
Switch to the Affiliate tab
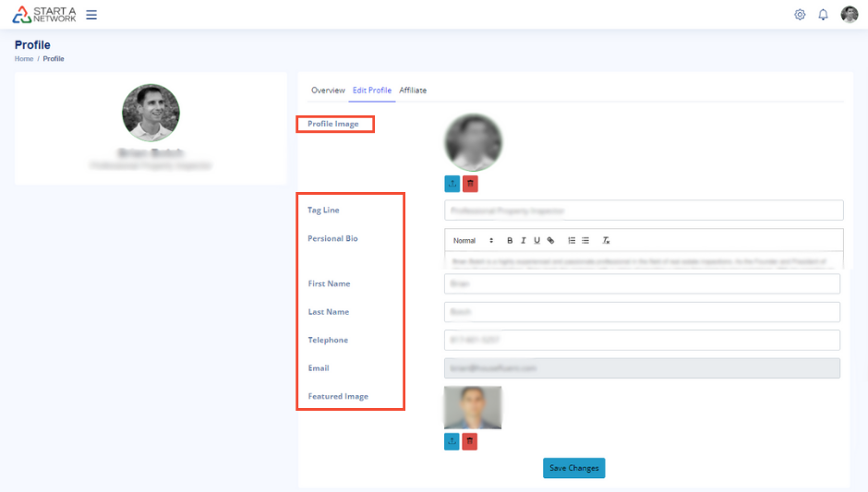[x=413, y=90]
